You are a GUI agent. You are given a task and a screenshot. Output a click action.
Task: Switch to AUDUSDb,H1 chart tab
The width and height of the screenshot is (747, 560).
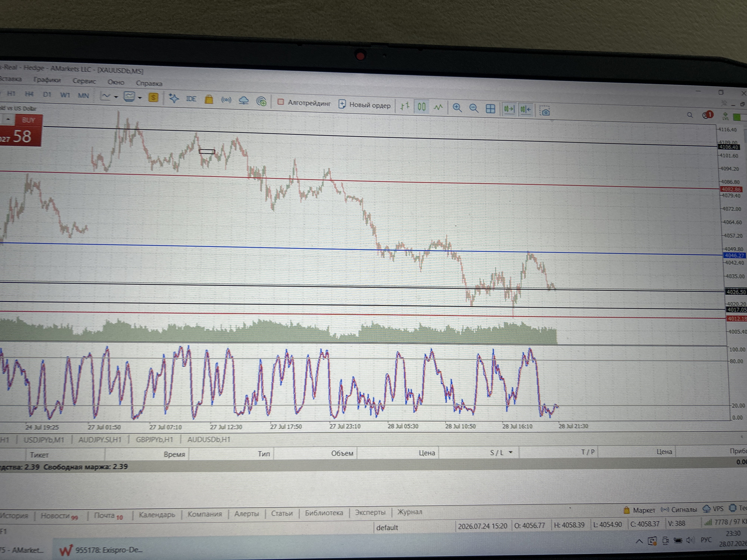pos(208,440)
